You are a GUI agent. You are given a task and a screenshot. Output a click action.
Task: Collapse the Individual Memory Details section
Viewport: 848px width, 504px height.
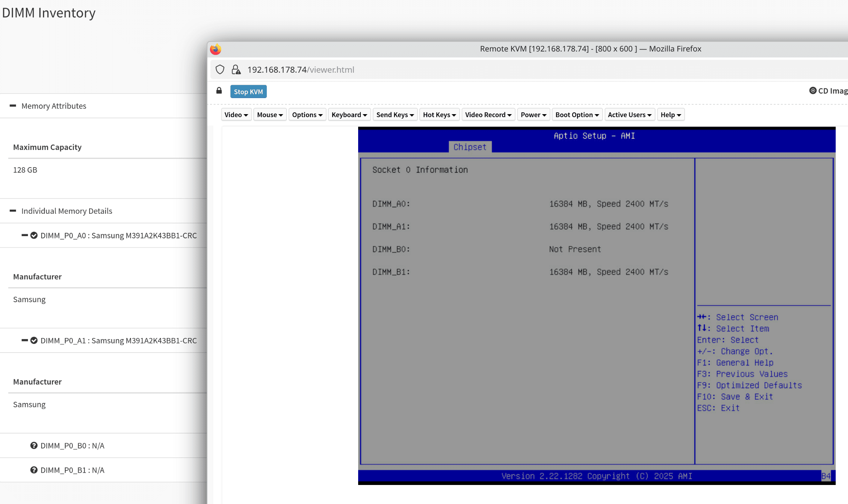pos(13,211)
